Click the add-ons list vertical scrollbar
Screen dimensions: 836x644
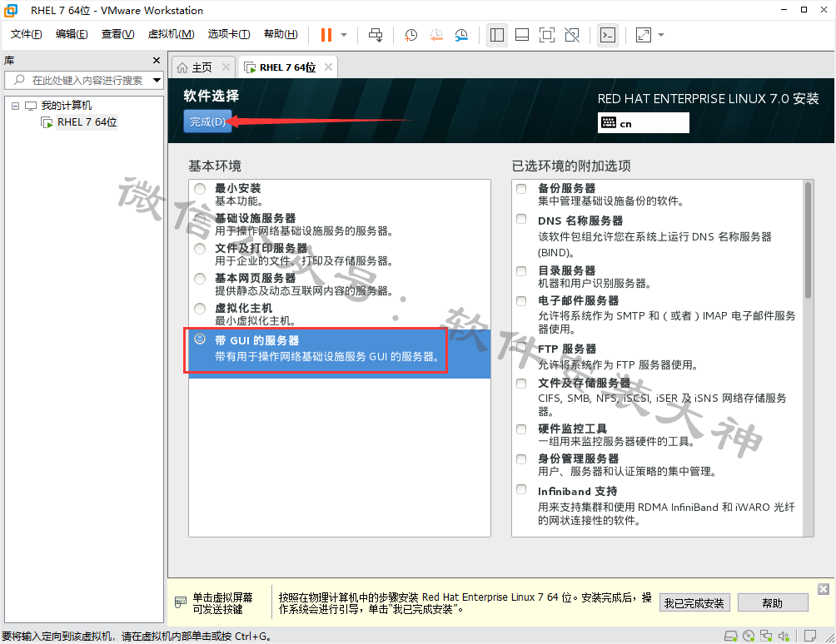(x=809, y=240)
